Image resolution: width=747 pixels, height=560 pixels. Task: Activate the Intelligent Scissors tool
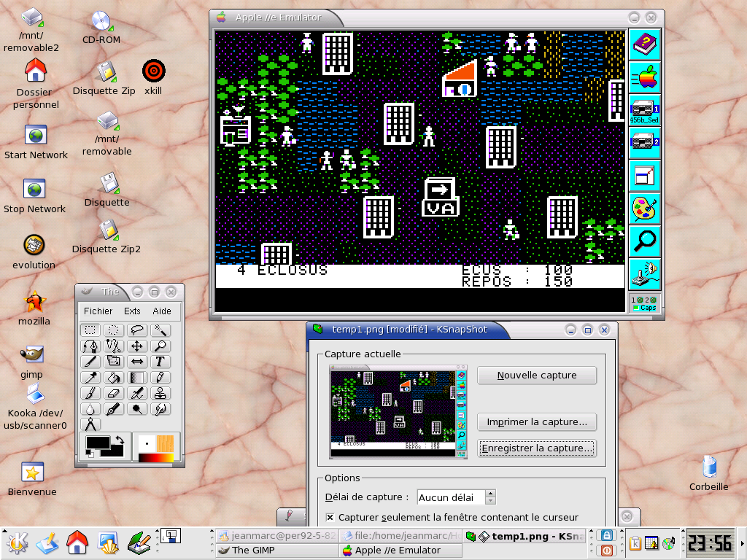coord(113,346)
